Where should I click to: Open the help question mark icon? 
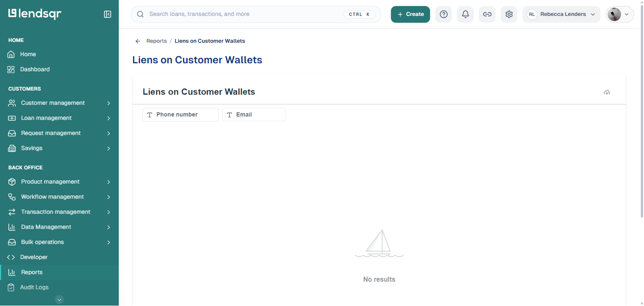[x=443, y=14]
